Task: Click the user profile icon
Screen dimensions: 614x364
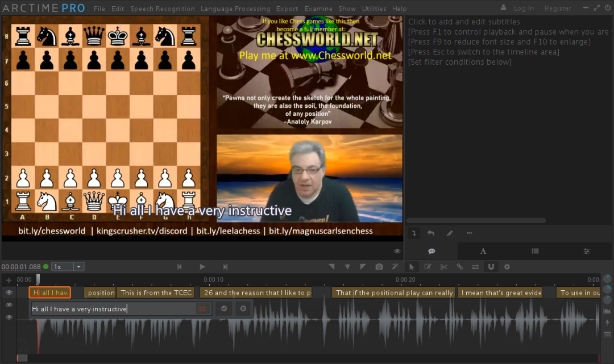Action: click(504, 7)
